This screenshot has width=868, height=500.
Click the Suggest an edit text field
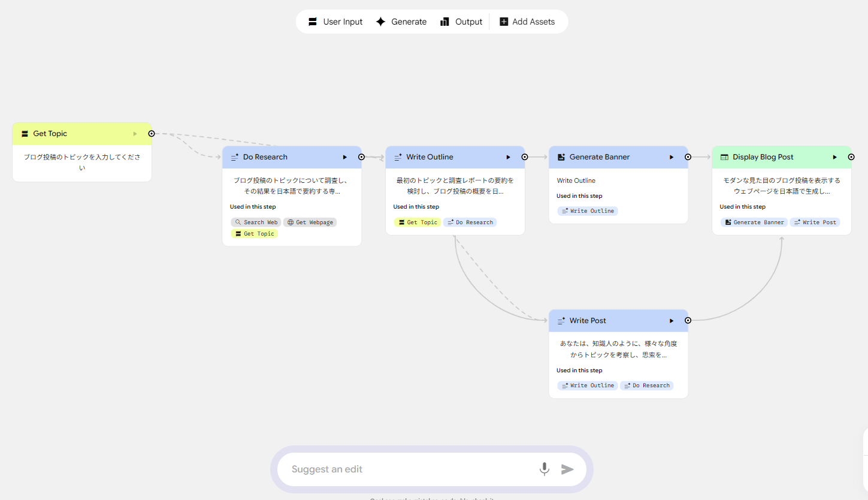point(407,469)
